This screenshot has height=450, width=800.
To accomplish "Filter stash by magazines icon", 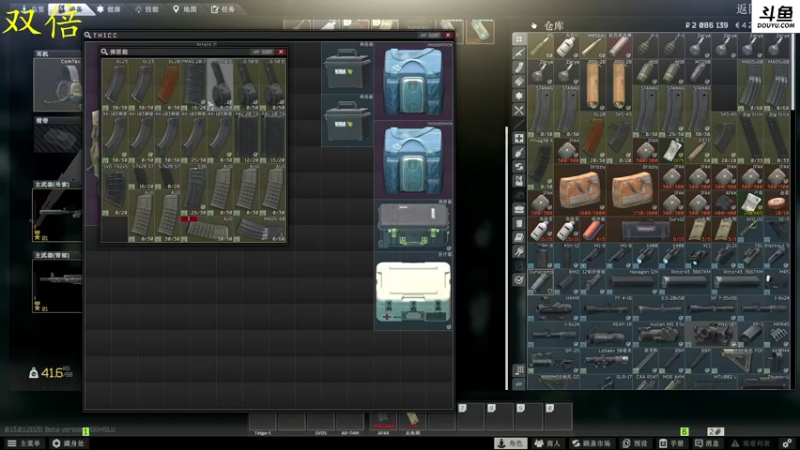I will coord(519,67).
